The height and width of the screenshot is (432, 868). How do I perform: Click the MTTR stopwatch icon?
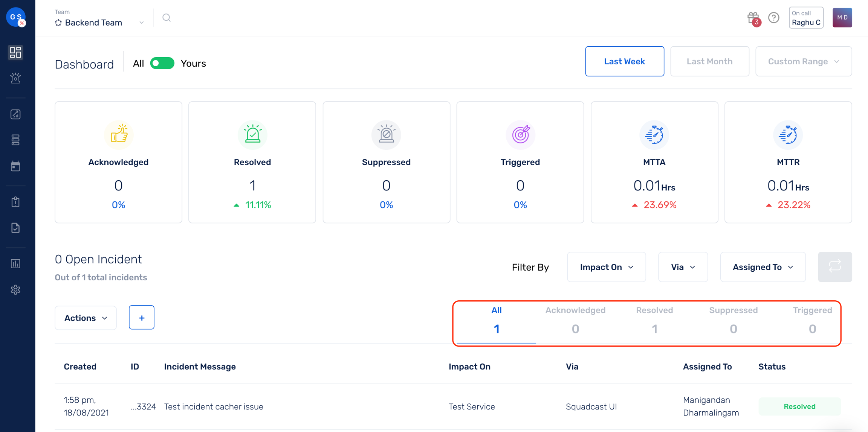click(788, 134)
